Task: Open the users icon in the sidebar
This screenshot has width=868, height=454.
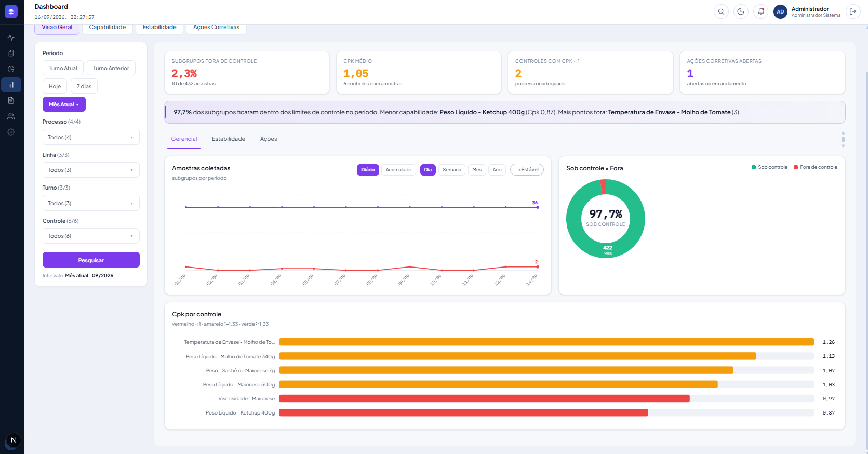Action: click(11, 116)
